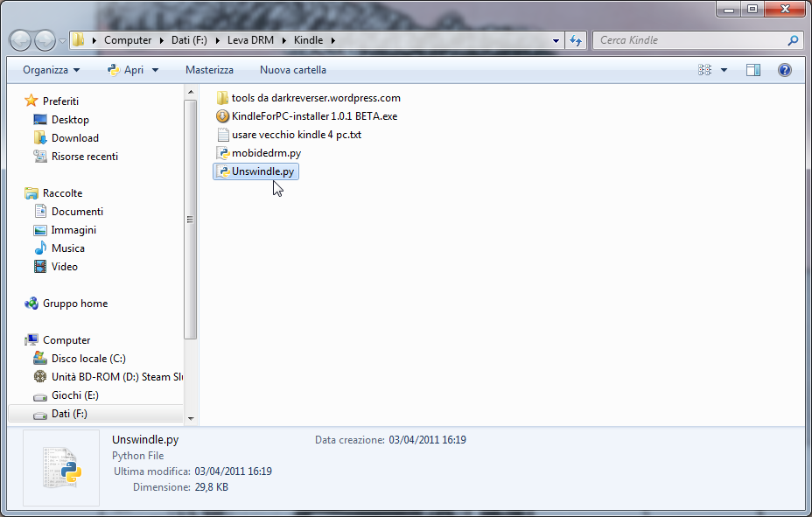The height and width of the screenshot is (517, 812).
Task: Click the Leva DRM breadcrumb segment
Action: [250, 40]
